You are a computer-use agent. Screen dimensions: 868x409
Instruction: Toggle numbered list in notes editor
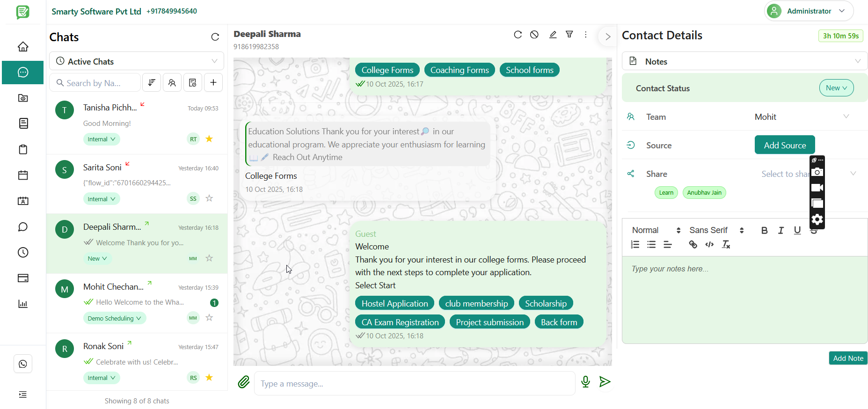[x=635, y=244]
